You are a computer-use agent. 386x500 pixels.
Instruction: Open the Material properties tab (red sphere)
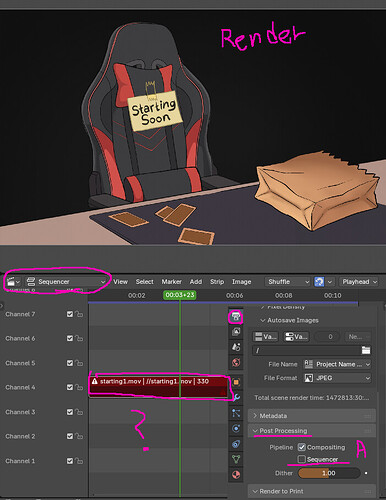tap(236, 474)
